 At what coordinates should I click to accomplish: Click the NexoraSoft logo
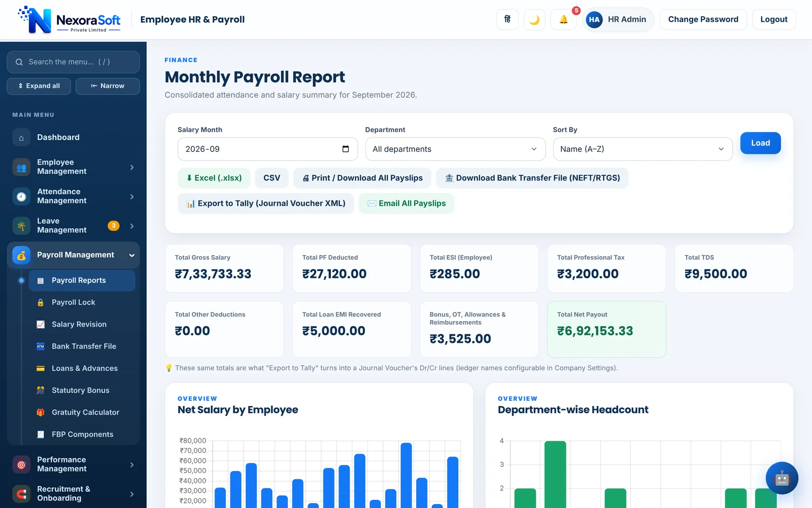(x=70, y=19)
